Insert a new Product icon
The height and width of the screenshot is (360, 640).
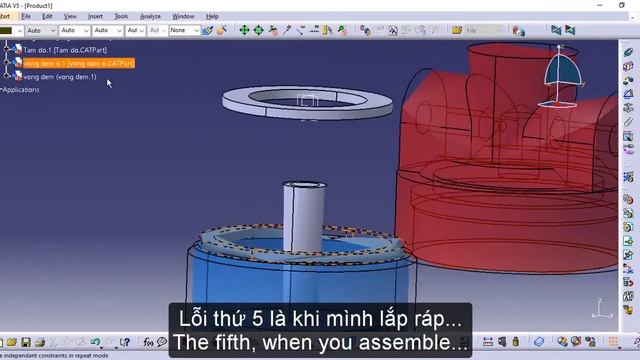click(628, 213)
